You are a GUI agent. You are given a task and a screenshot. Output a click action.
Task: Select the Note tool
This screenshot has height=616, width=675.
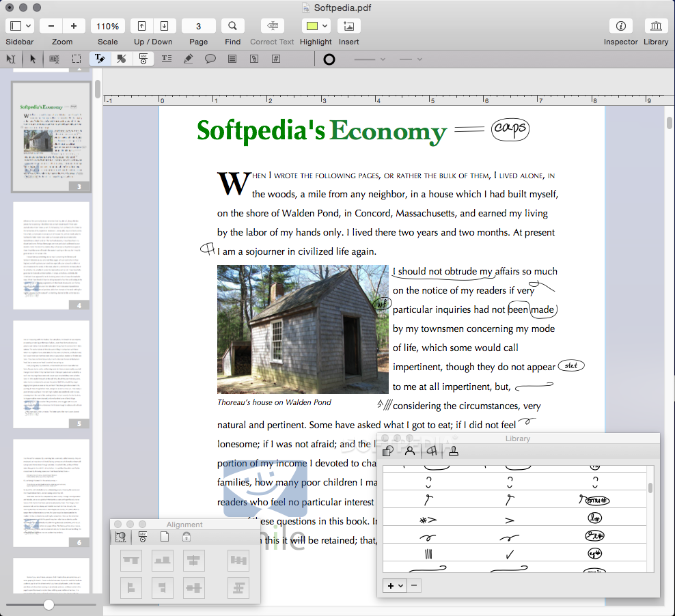coord(232,59)
